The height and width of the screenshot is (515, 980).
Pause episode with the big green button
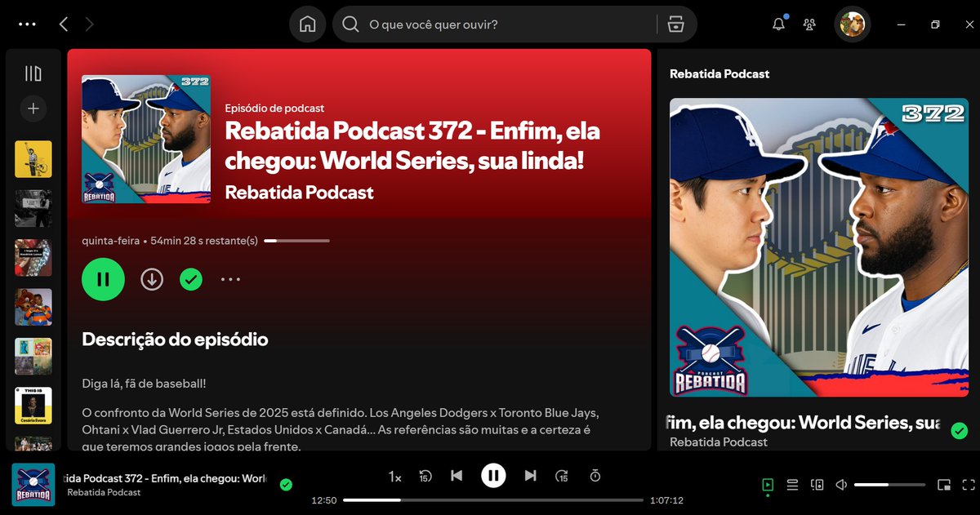pyautogui.click(x=103, y=279)
